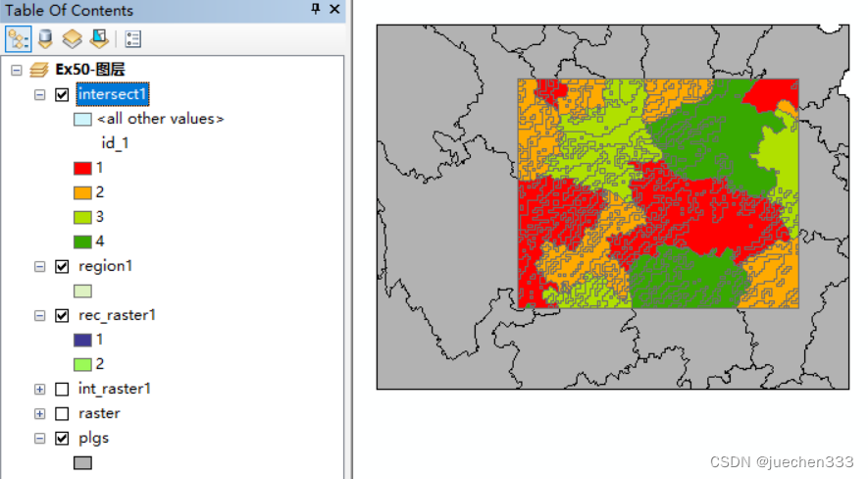Viewport: 868px width, 479px height.
Task: Collapse the rec_raster1 layer legend
Action: [40, 316]
